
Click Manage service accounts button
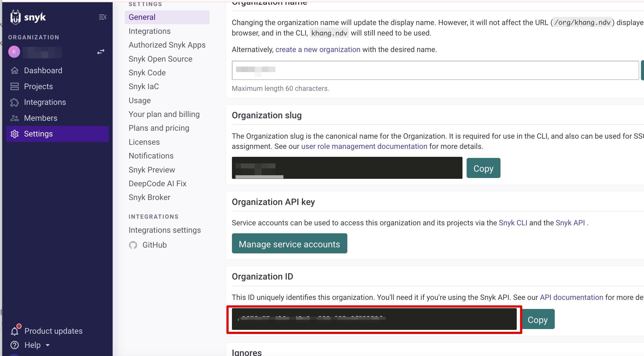click(x=289, y=244)
